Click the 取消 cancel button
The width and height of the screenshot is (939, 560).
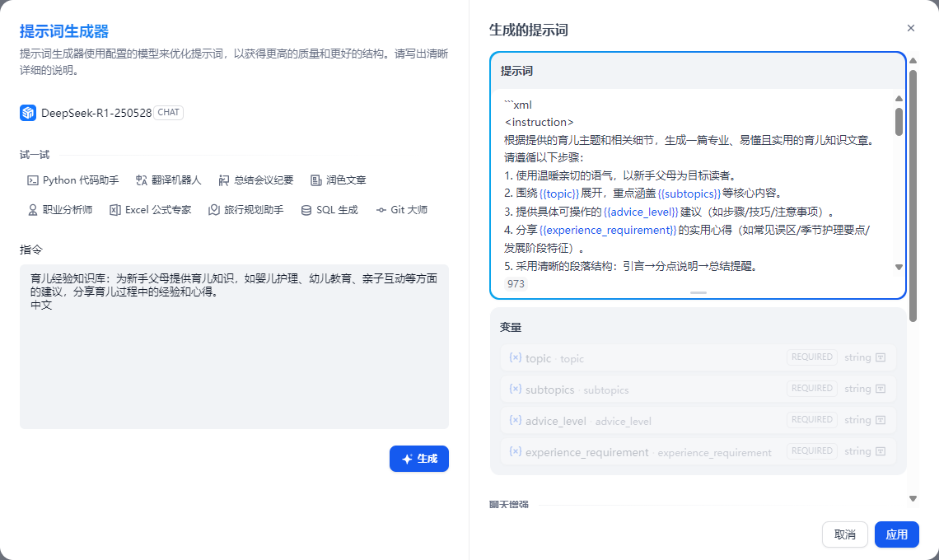(x=845, y=534)
